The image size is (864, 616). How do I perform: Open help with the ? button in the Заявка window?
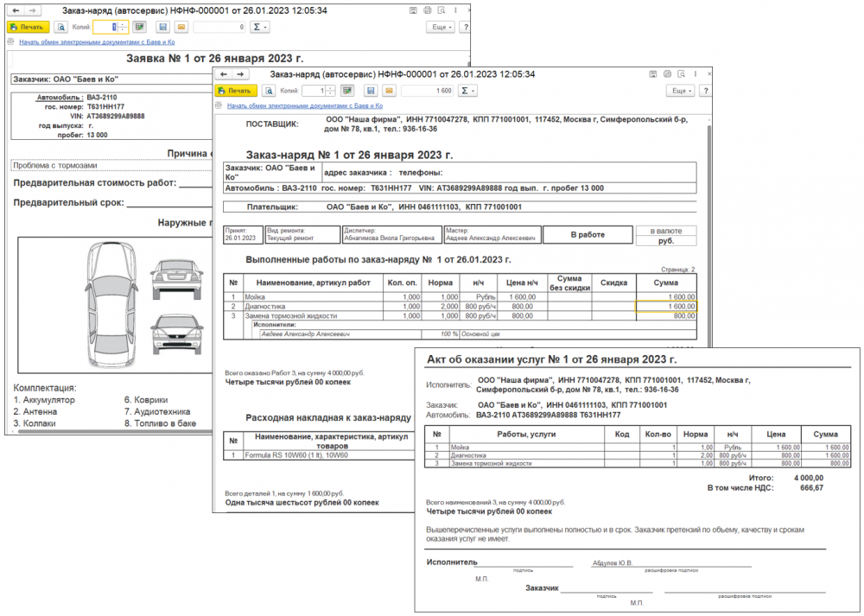coord(466,27)
